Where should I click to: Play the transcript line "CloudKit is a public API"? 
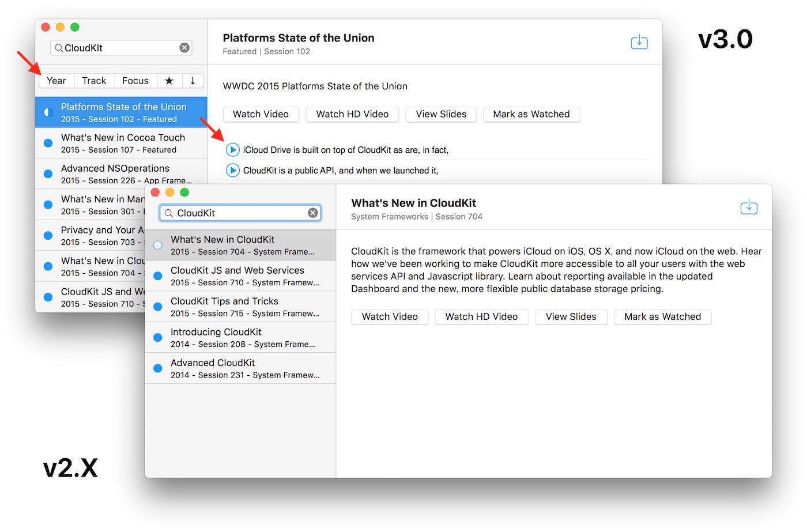(232, 171)
